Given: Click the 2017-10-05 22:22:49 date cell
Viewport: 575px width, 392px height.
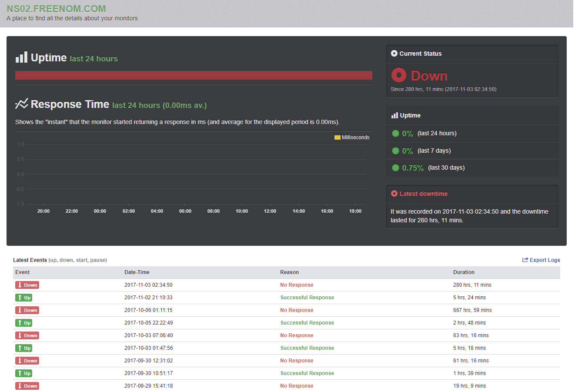Looking at the screenshot, I should point(148,323).
